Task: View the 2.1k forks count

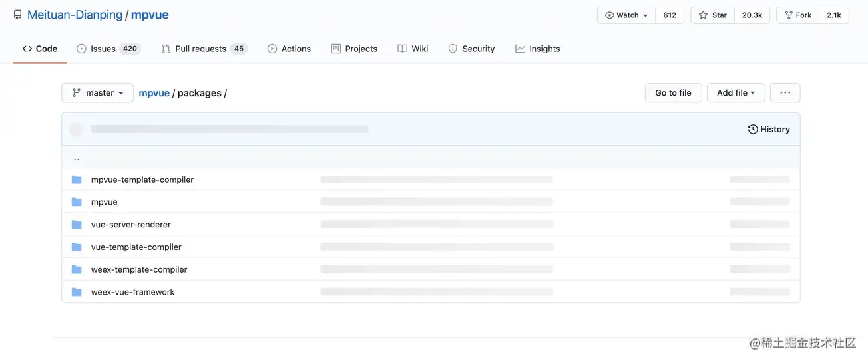Action: point(833,15)
